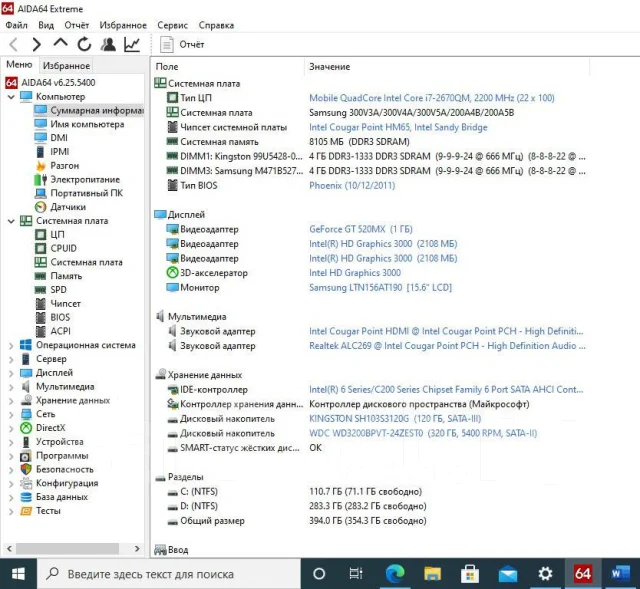Click the Безопасность shield icon

(x=26, y=469)
